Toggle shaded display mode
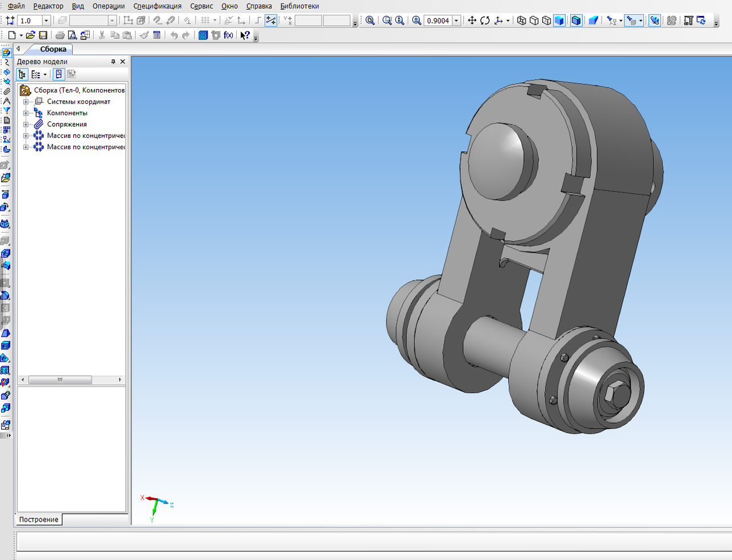 click(559, 21)
